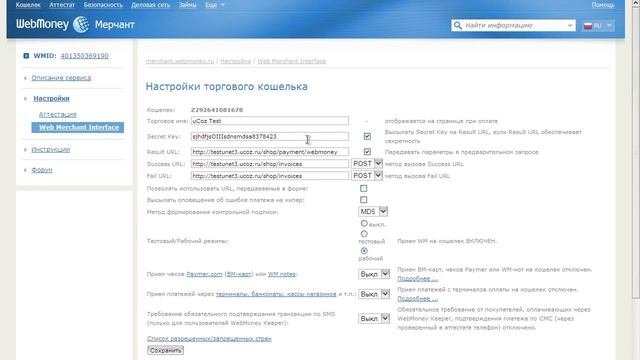
Task: Open terminals payment acceptance Выкл dropdown
Action: pos(374,294)
